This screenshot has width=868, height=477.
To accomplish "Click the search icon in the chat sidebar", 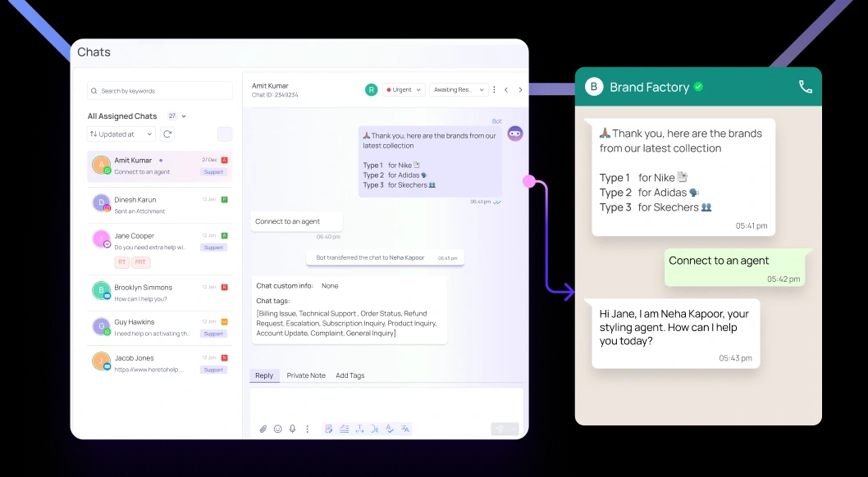I will [x=94, y=90].
